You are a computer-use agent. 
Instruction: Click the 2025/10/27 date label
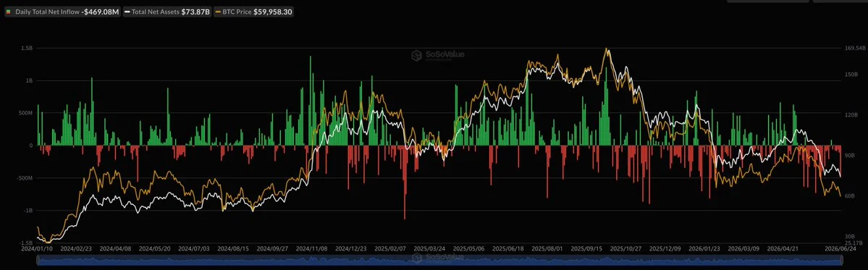pos(627,249)
